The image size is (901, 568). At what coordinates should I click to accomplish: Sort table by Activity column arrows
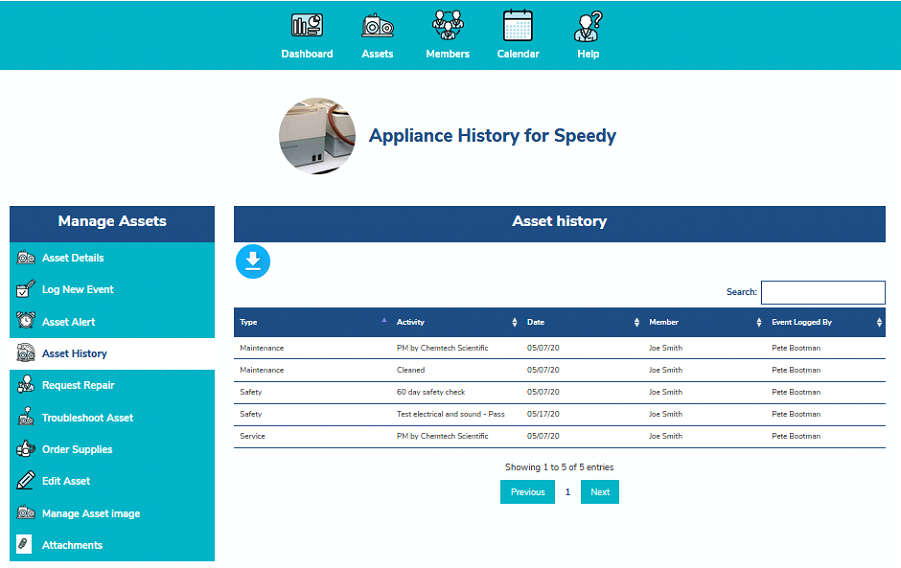click(515, 322)
